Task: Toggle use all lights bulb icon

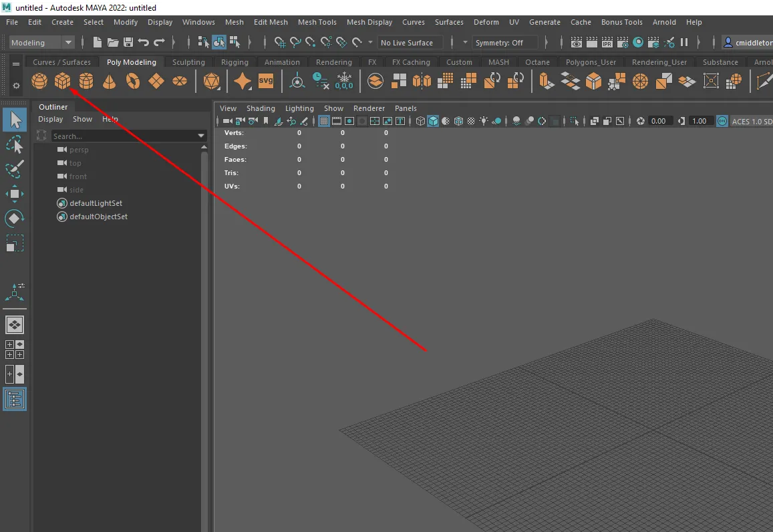Action: click(x=484, y=121)
